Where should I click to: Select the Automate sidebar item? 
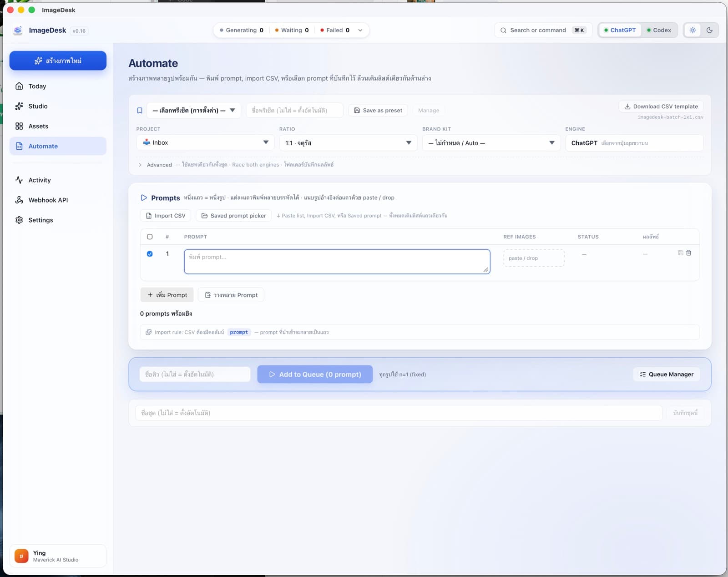click(x=58, y=146)
